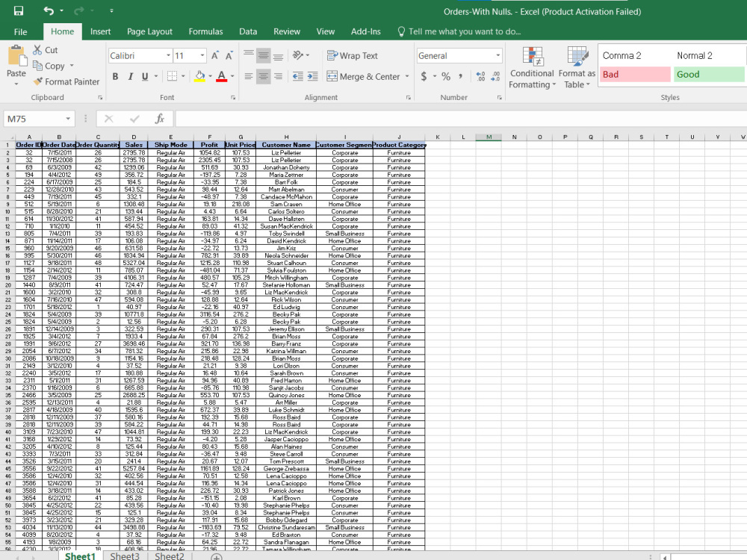
Task: Switch to Sheet2 tab
Action: (x=170, y=556)
